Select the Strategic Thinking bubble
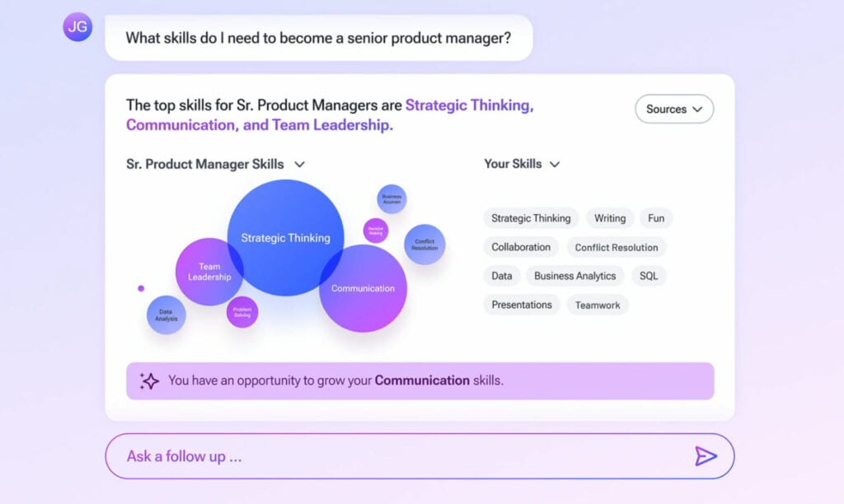This screenshot has height=504, width=844. point(285,238)
